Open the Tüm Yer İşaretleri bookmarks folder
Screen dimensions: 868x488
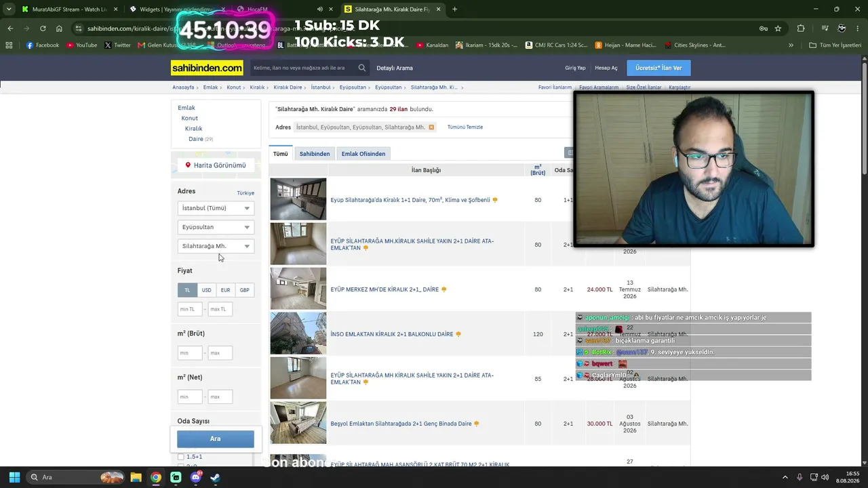(x=835, y=45)
